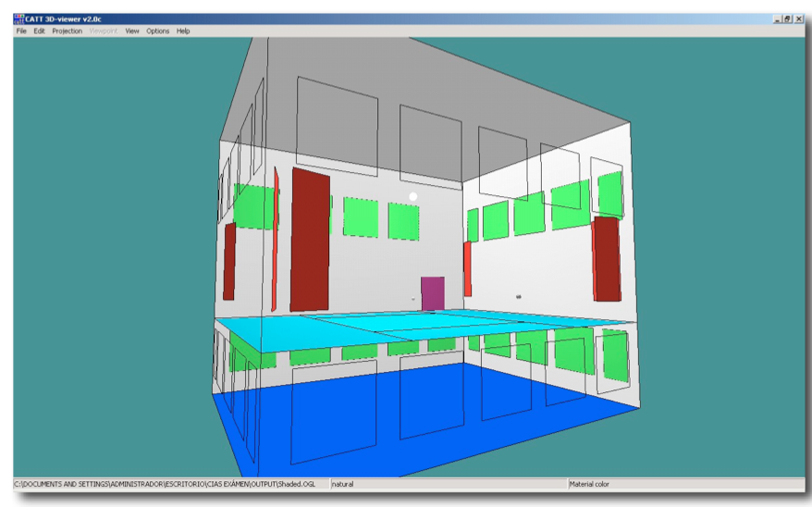Viewport: 812px width, 507px height.
Task: Restore down the viewer window
Action: click(787, 19)
